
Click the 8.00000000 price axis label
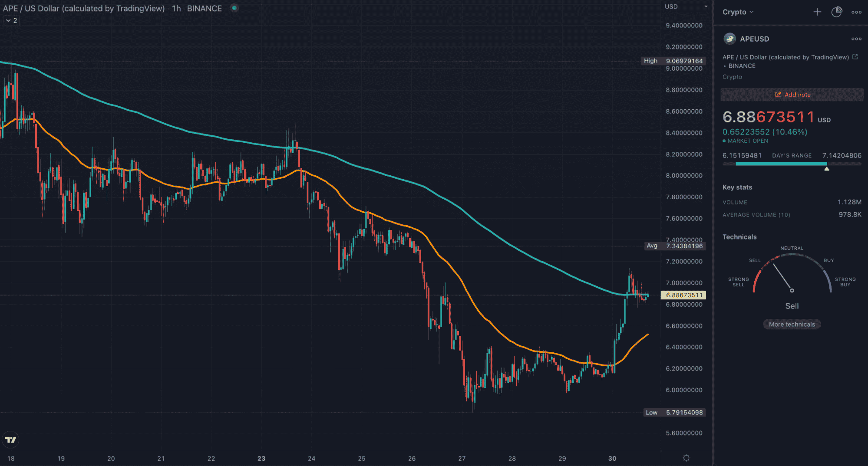pyautogui.click(x=684, y=176)
